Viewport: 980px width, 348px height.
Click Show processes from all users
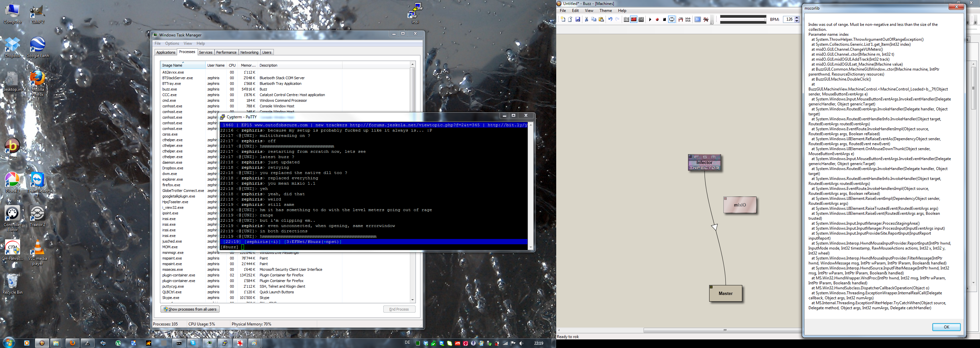(190, 309)
